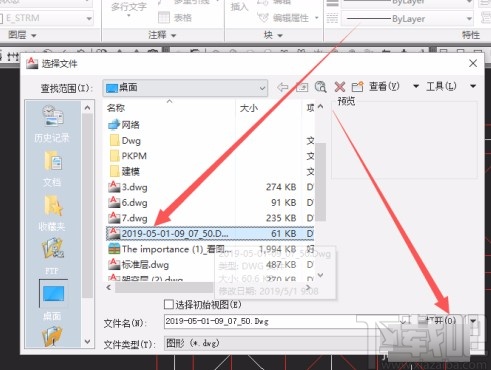
Task: Select file 2019-05-01-09_07_50.D...
Action: click(x=210, y=233)
